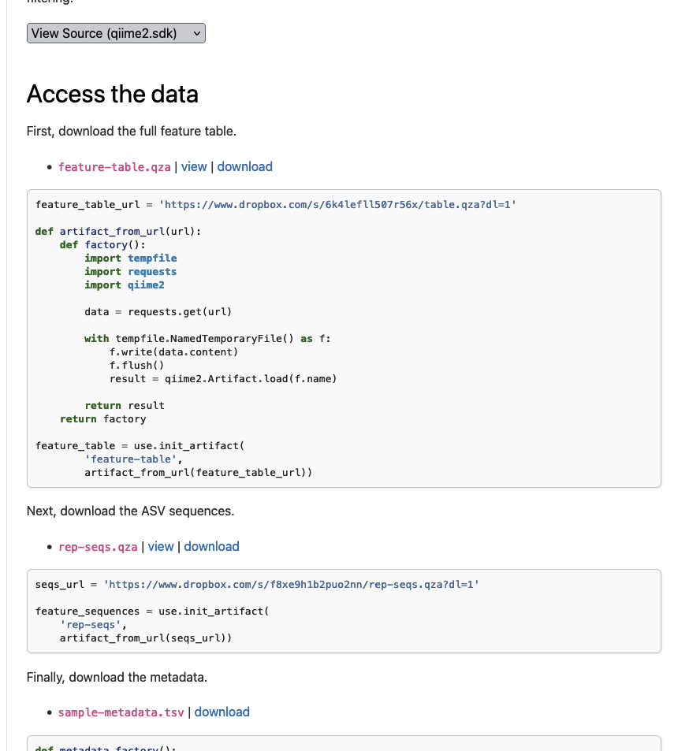Select the sample-metadata.tsv filename text
The image size is (700, 751).
point(121,712)
